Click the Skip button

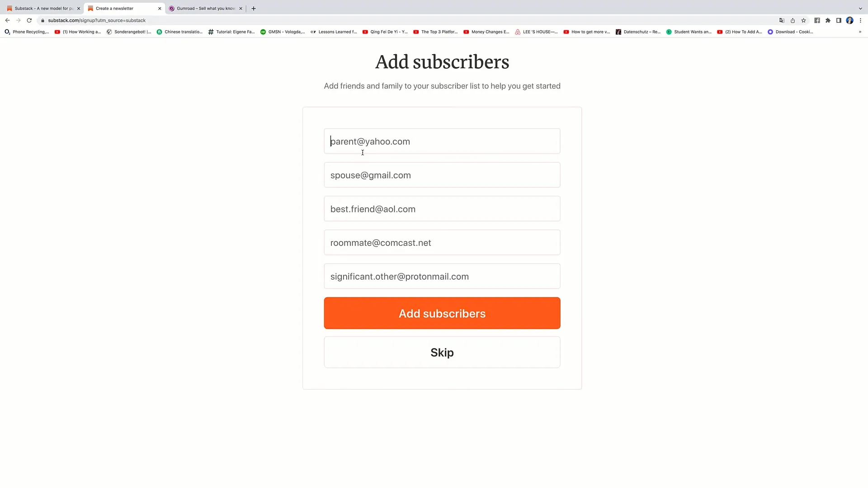click(442, 352)
